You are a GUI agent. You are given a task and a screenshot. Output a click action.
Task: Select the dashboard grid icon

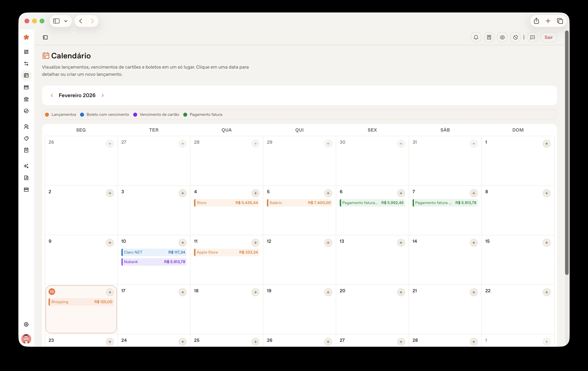pos(26,52)
